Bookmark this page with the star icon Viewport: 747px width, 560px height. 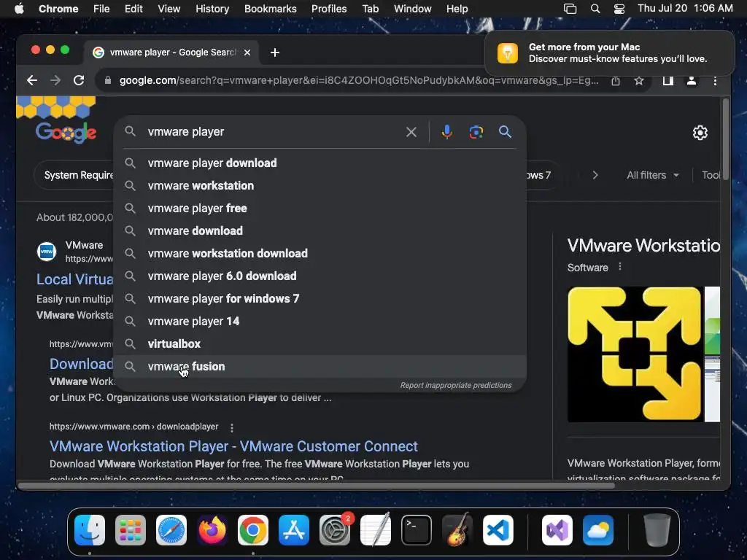click(x=639, y=81)
